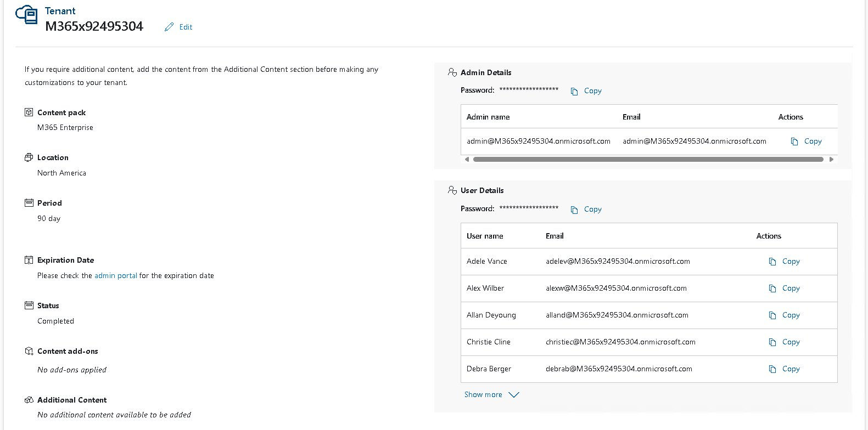
Task: Click the Content add-ons icon
Action: 29,351
